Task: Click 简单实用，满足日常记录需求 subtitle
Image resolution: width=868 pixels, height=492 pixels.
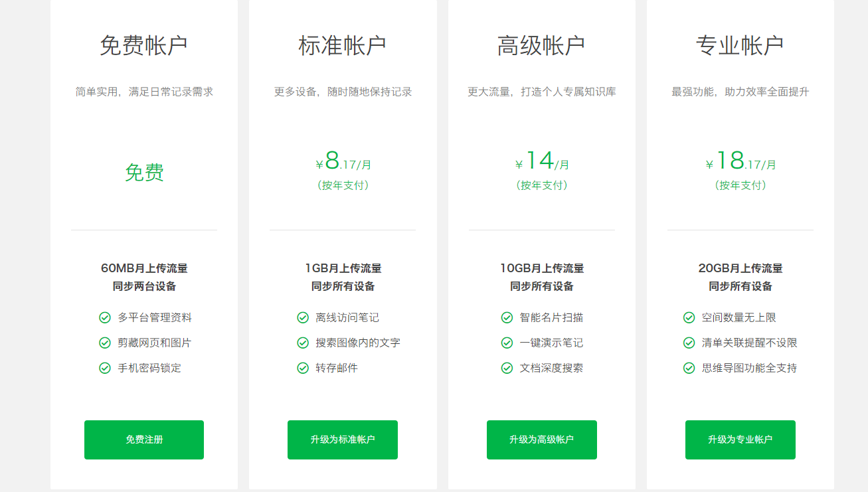Action: [x=144, y=92]
